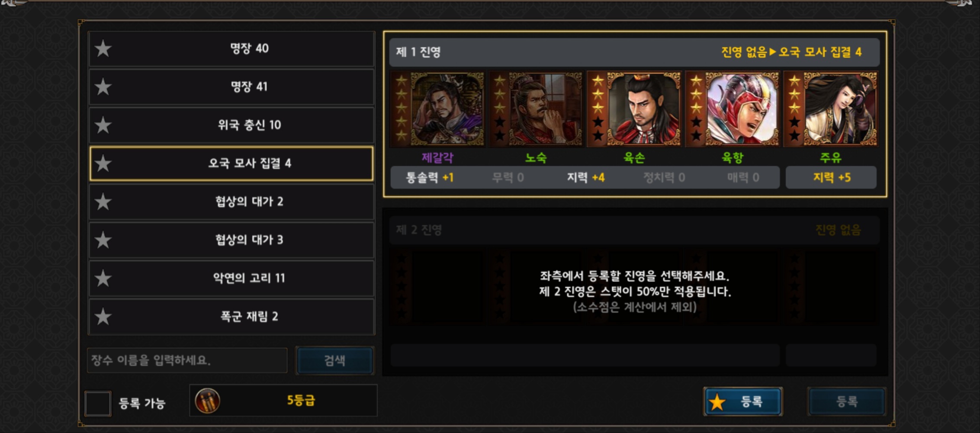Select the 제 2 진영 slot panel
The height and width of the screenshot is (433, 980).
[635, 292]
